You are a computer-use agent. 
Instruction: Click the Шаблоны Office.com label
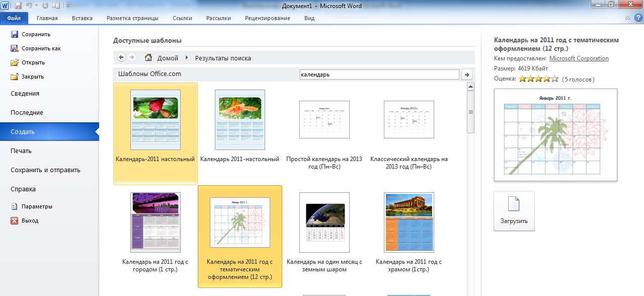point(149,74)
